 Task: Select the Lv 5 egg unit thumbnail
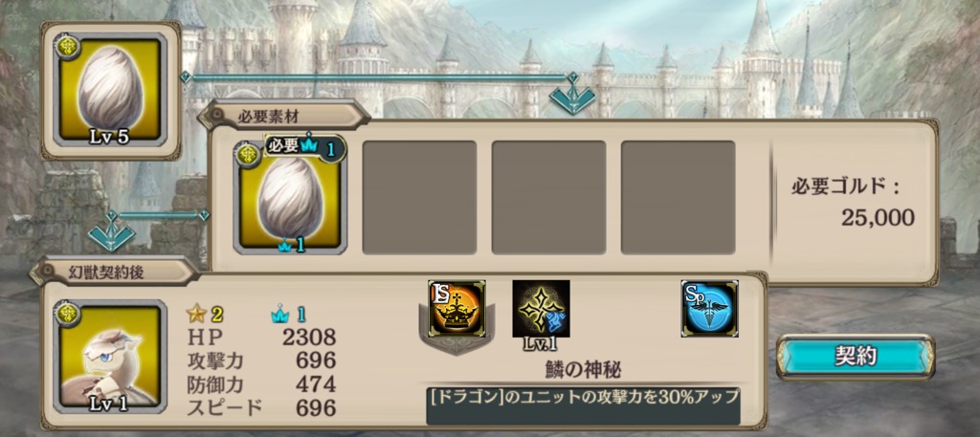pos(110,90)
